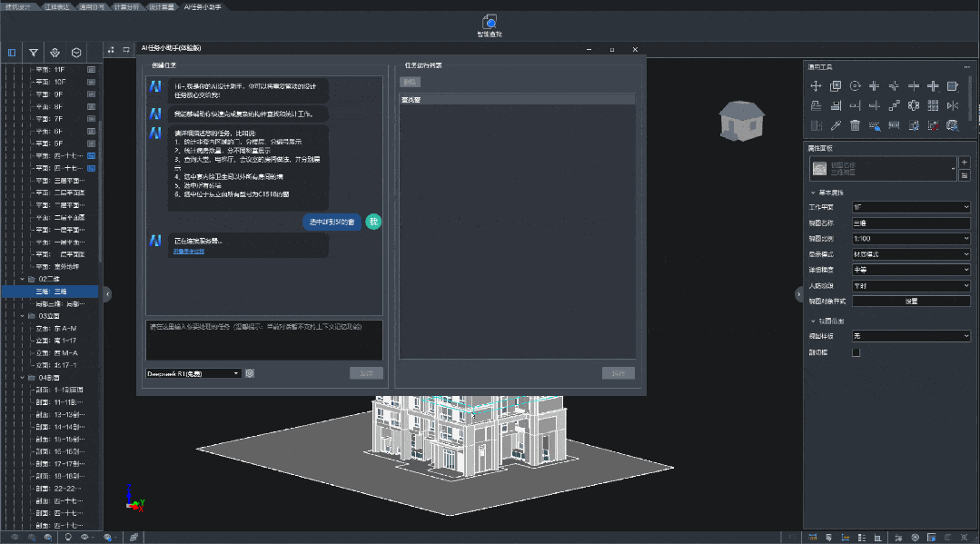Open the 显示模式 dropdown

(911, 254)
